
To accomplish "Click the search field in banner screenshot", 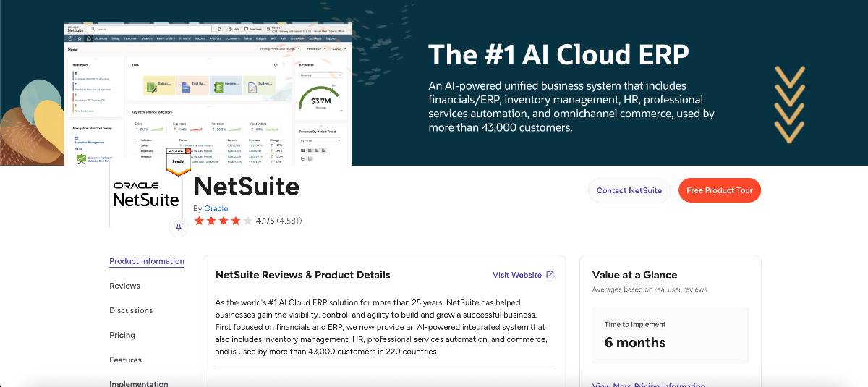I will point(150,29).
